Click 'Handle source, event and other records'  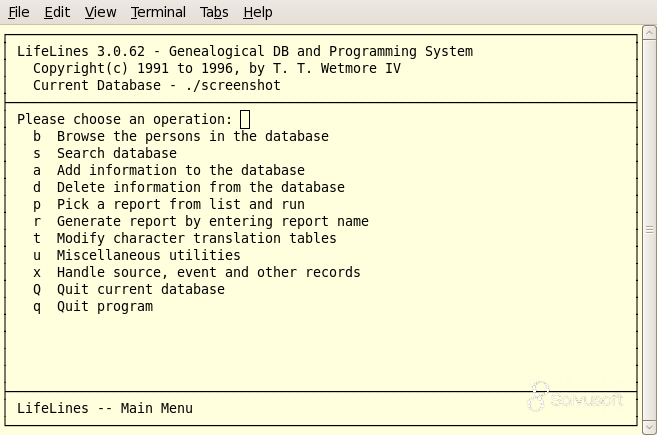coord(209,272)
